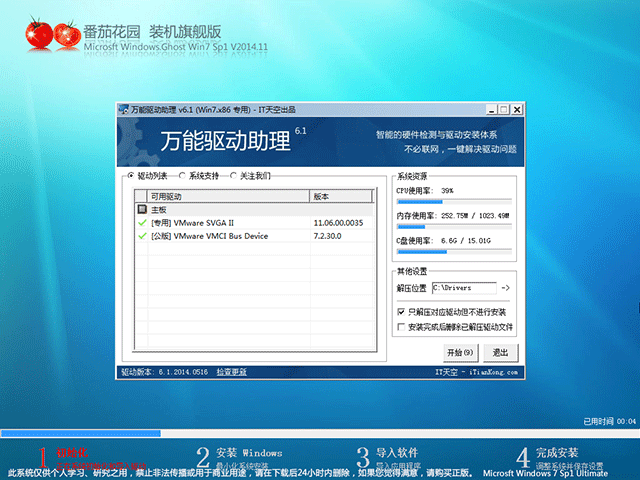
Task: Click the C盘使用率 progress bar
Action: [x=454, y=252]
